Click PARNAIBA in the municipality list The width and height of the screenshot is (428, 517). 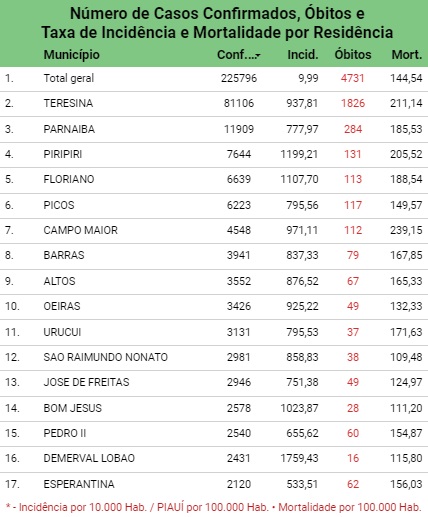coord(69,129)
